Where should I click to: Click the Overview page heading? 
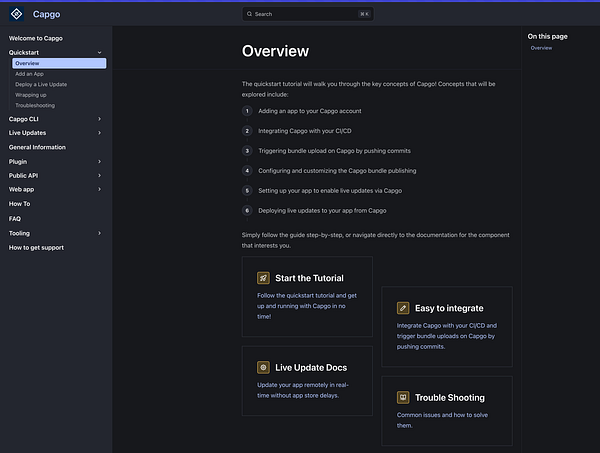(275, 51)
